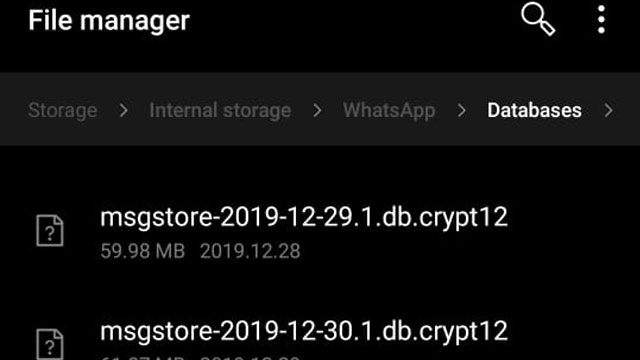Screen dimensions: 640x360
Task: Open the search magnifier icon
Action: 538,19
